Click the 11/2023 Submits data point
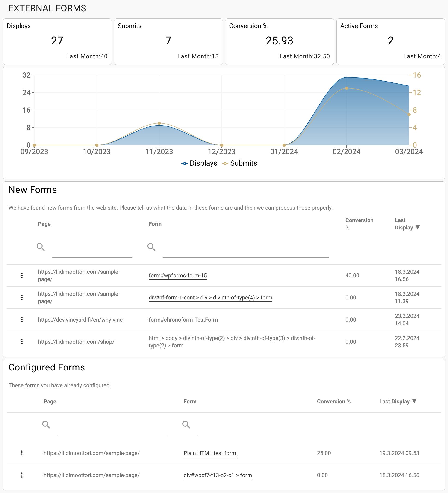Screen dimensions: 448x493 point(159,123)
